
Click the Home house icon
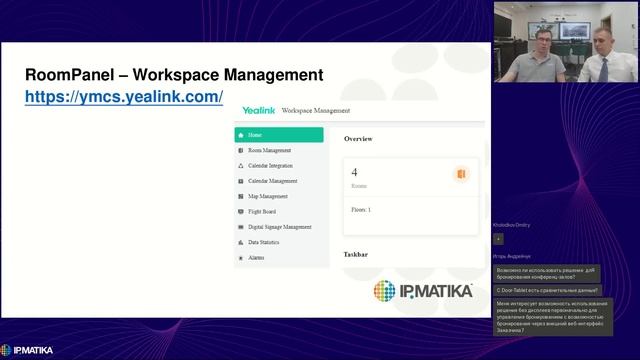point(241,135)
